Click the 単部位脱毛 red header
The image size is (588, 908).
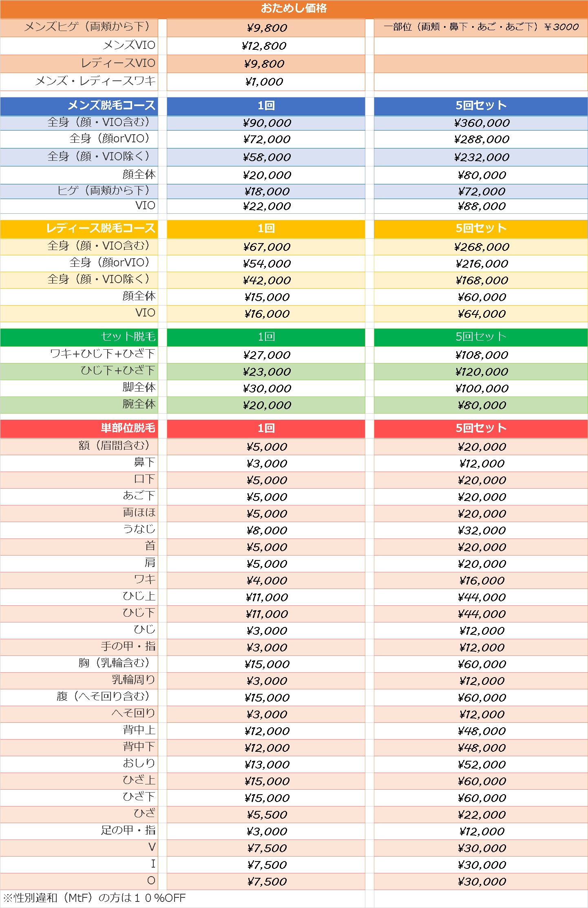pos(128,428)
